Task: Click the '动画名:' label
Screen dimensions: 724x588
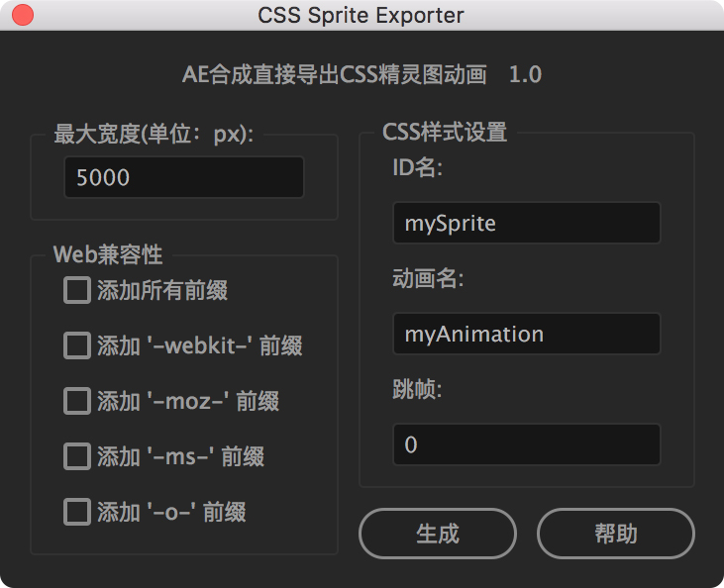Action: click(428, 278)
